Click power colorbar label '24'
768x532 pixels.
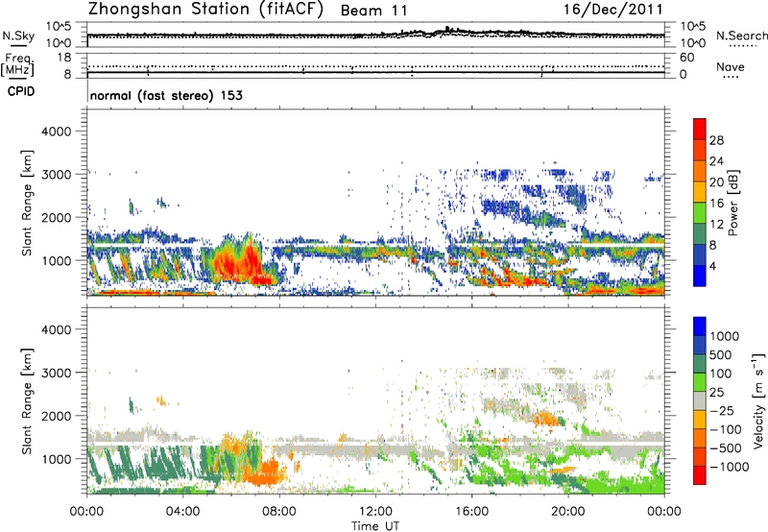(x=716, y=161)
